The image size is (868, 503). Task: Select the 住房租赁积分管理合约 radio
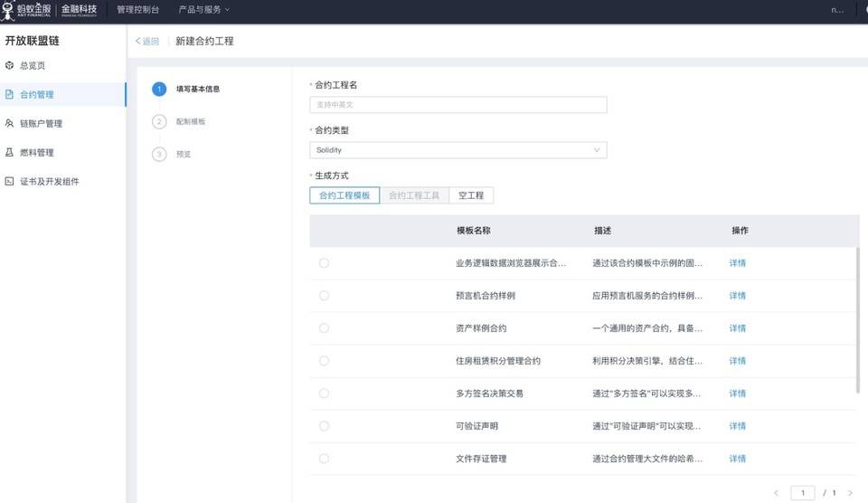(x=324, y=361)
